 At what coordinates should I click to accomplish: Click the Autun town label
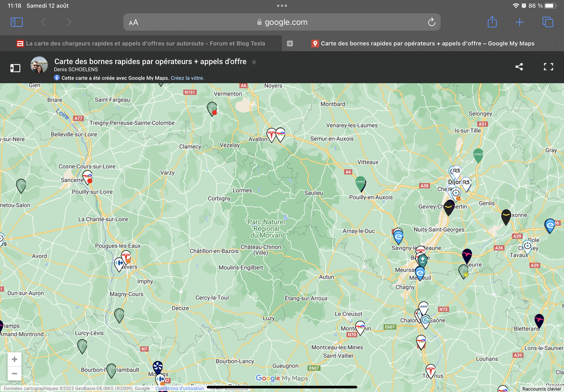[327, 277]
